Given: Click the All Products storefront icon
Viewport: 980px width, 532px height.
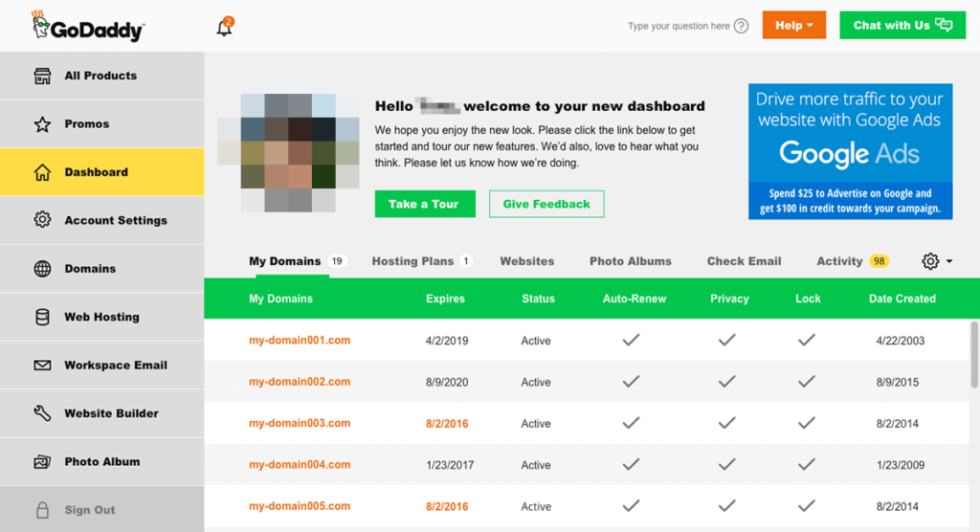Looking at the screenshot, I should point(42,76).
